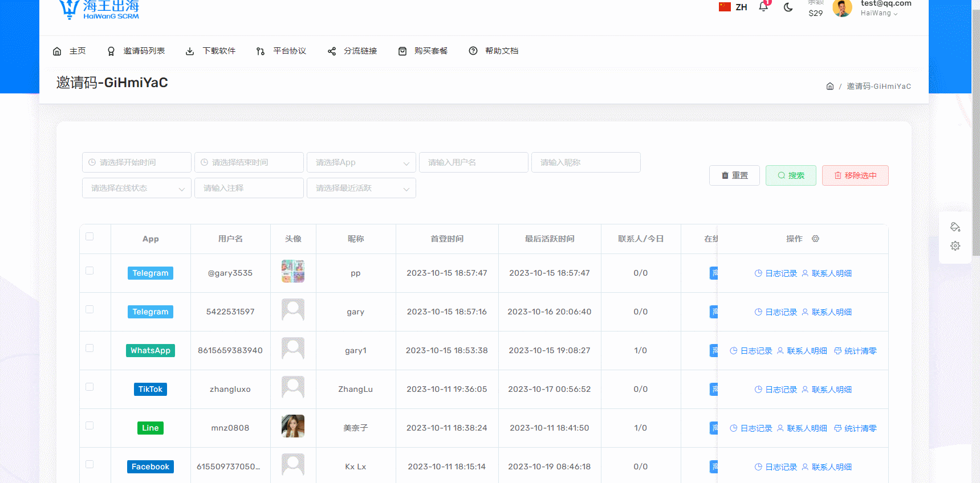Click the home icon in breadcrumb

[x=830, y=86]
